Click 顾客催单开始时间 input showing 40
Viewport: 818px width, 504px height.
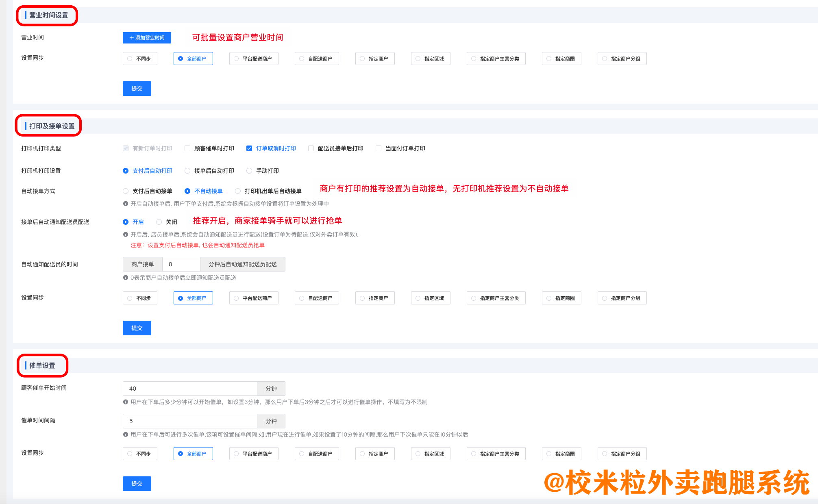click(x=190, y=389)
